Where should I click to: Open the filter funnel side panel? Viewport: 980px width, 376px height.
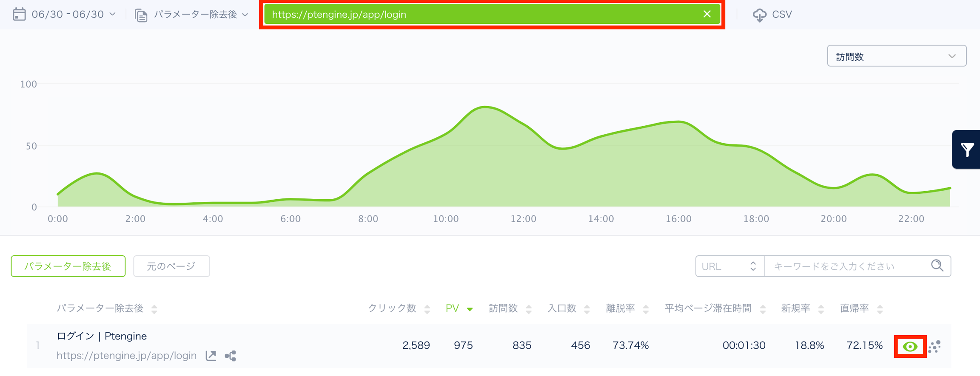967,150
